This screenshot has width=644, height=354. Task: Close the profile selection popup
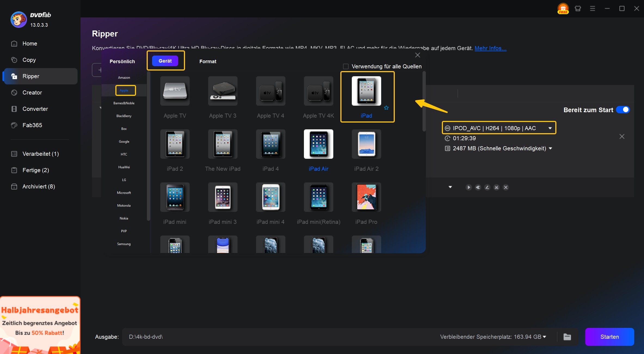[418, 55]
